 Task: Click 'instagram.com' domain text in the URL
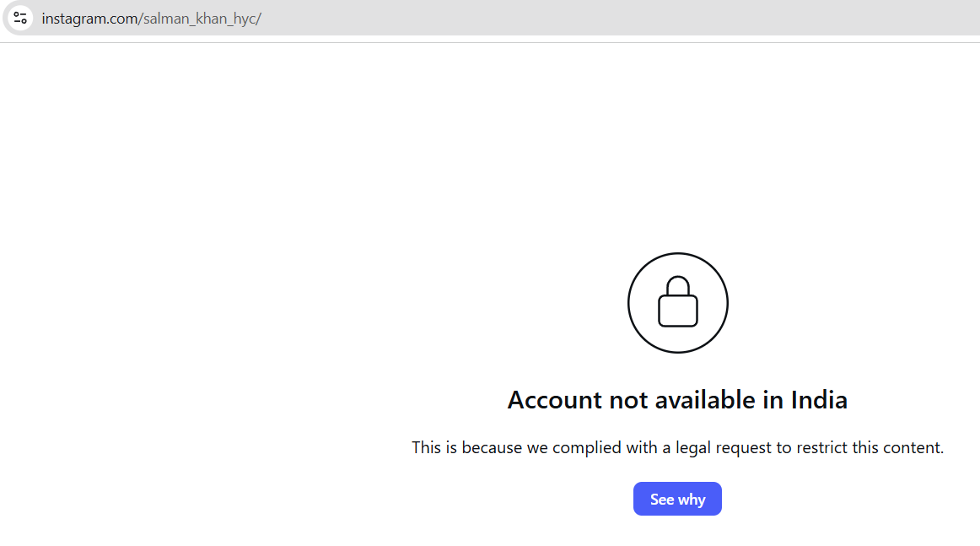click(x=90, y=18)
